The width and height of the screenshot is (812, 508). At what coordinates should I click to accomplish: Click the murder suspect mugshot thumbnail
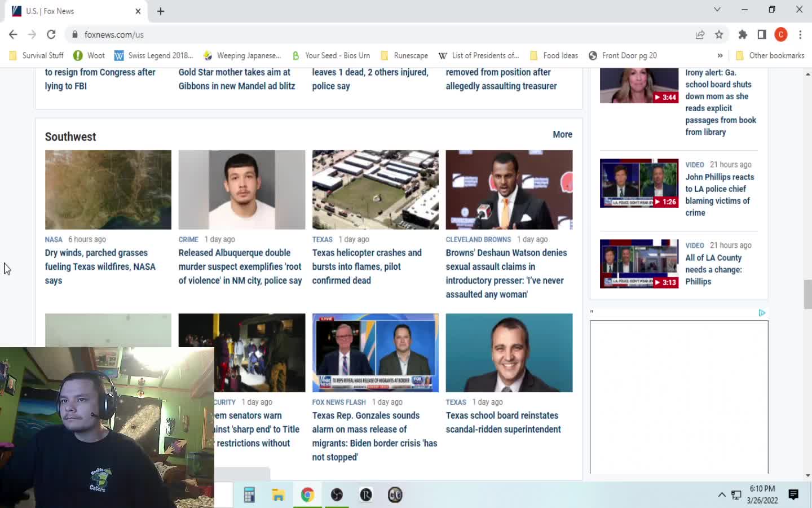[x=242, y=190]
